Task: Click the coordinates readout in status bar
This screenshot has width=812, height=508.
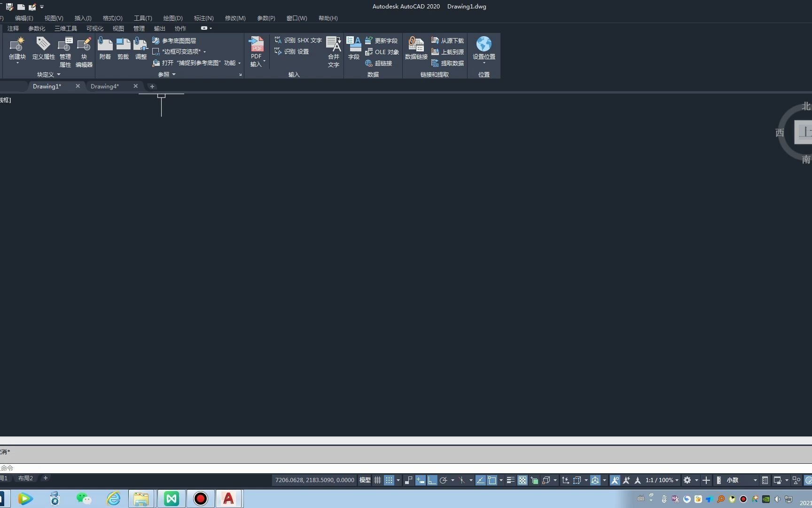Action: pyautogui.click(x=314, y=480)
